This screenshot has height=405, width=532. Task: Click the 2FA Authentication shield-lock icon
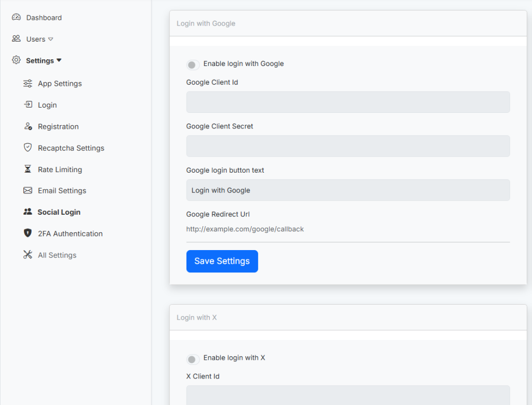pos(28,233)
